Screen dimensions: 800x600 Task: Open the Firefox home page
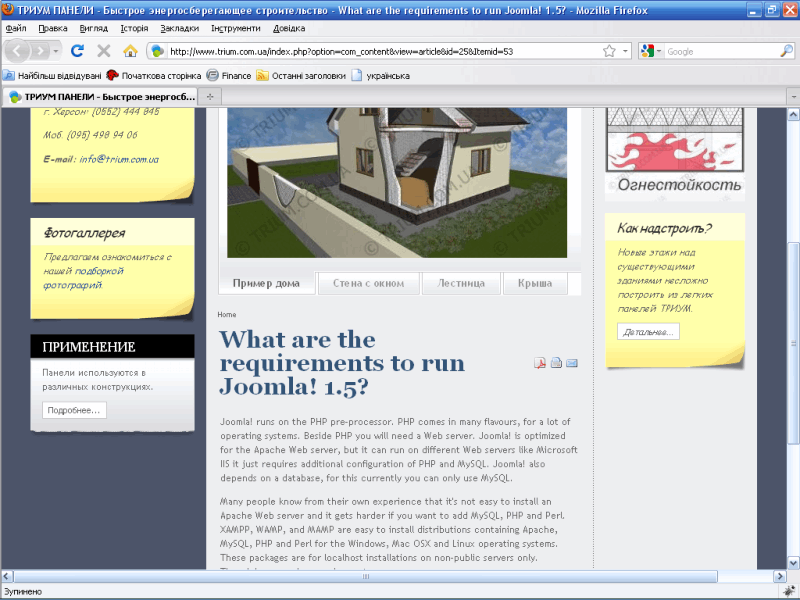point(131,51)
